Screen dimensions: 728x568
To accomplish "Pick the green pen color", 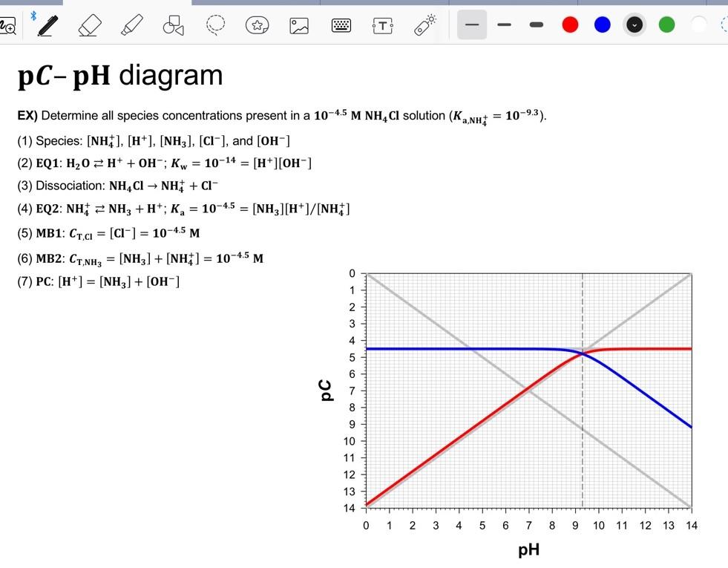I will (666, 25).
